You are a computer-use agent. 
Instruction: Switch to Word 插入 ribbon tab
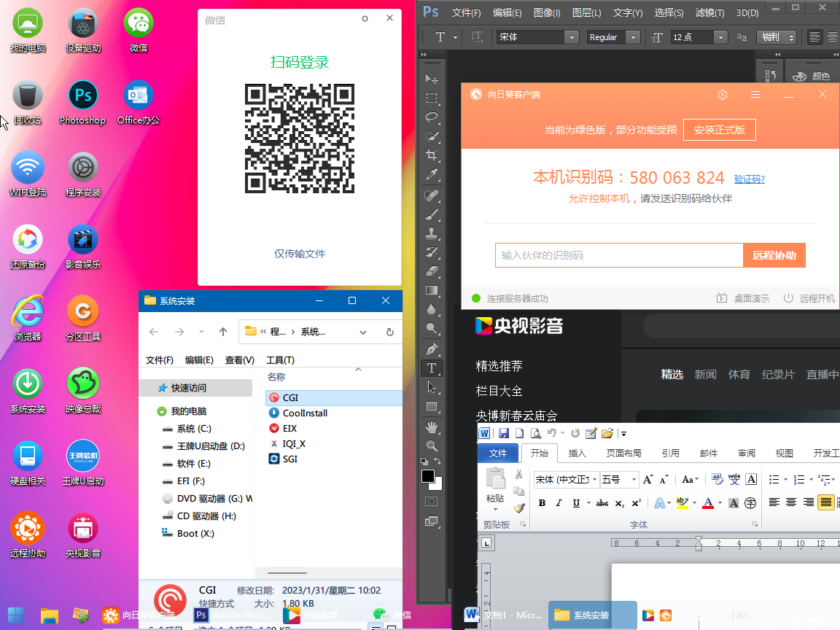click(x=577, y=454)
